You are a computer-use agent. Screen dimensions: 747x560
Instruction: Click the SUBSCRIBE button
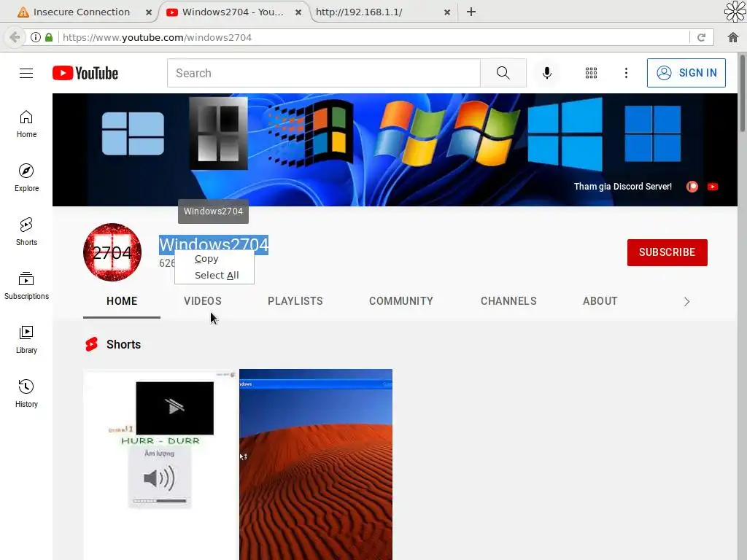tap(667, 252)
